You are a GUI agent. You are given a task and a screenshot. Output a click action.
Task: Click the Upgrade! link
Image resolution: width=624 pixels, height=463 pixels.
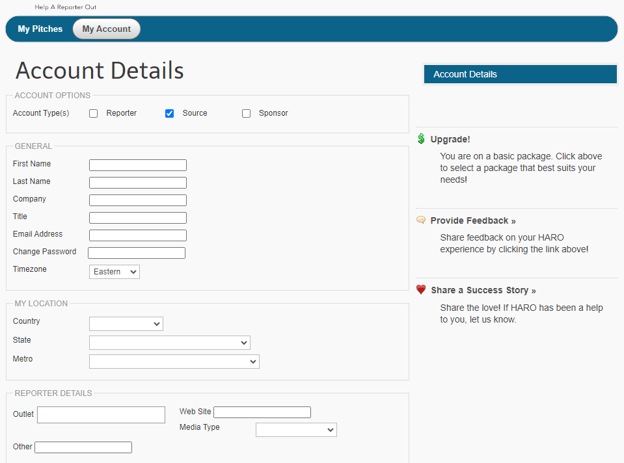[x=450, y=139]
